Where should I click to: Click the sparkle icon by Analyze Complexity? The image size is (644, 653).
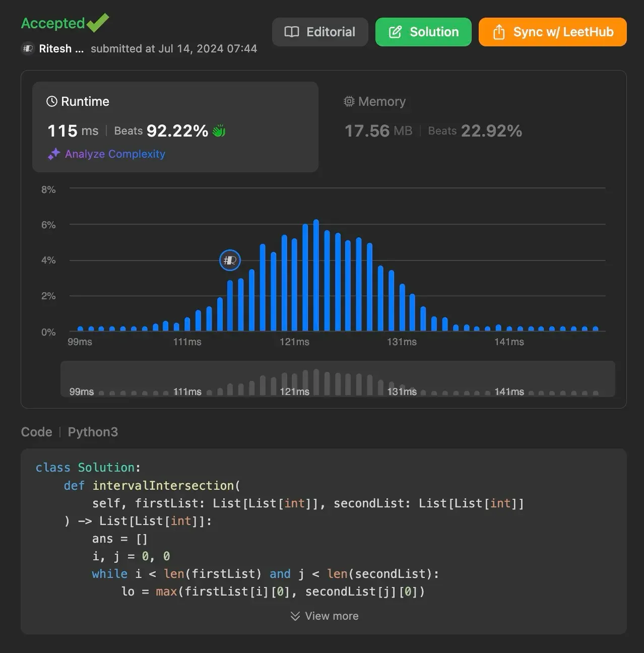pyautogui.click(x=54, y=154)
